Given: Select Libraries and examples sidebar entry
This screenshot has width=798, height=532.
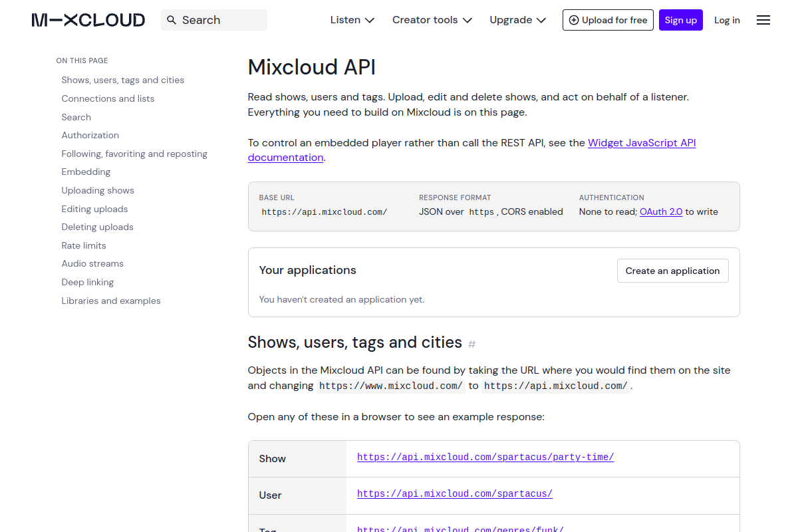Looking at the screenshot, I should [x=111, y=301].
